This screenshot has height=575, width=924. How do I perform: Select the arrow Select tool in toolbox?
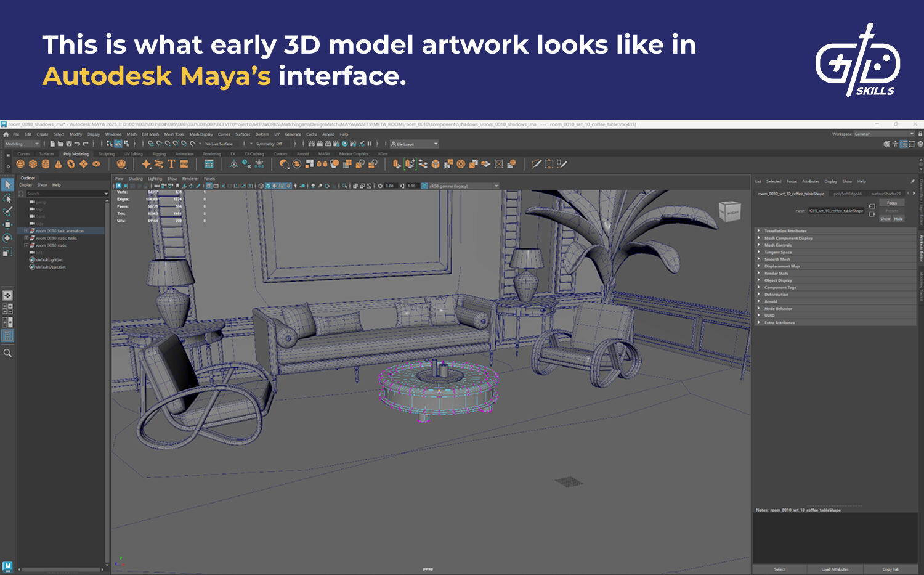(7, 184)
